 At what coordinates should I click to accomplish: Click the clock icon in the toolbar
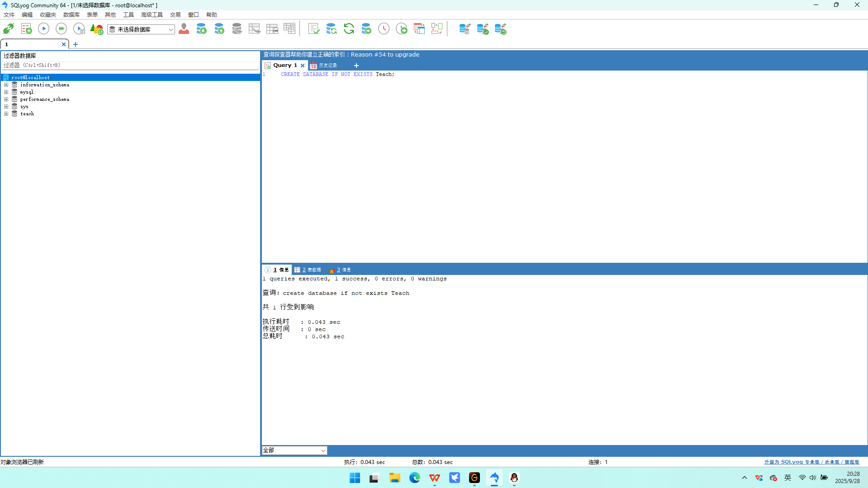(384, 29)
